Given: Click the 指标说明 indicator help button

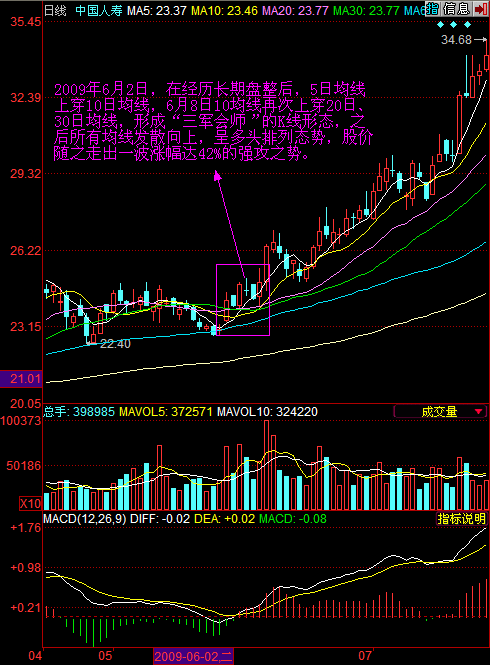Looking at the screenshot, I should point(462,518).
